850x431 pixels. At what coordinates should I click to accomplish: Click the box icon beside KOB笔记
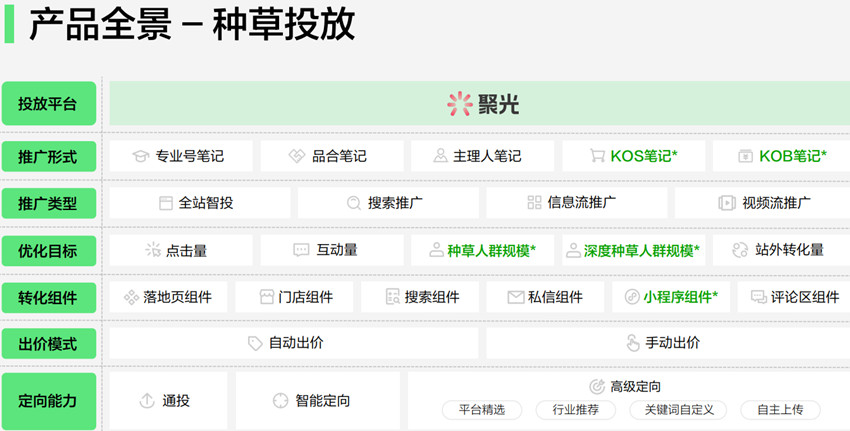745,156
